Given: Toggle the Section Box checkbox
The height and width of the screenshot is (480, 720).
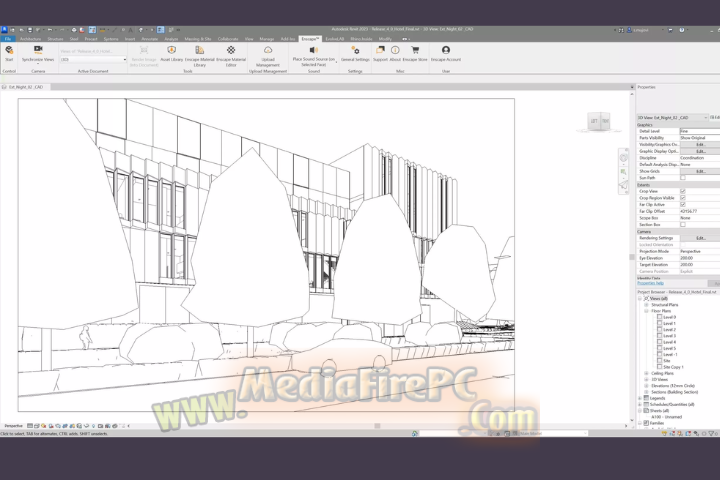Looking at the screenshot, I should click(x=683, y=225).
